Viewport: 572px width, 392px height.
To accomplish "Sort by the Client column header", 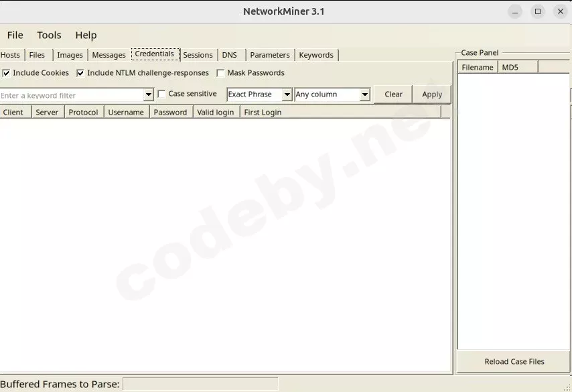I will click(15, 112).
